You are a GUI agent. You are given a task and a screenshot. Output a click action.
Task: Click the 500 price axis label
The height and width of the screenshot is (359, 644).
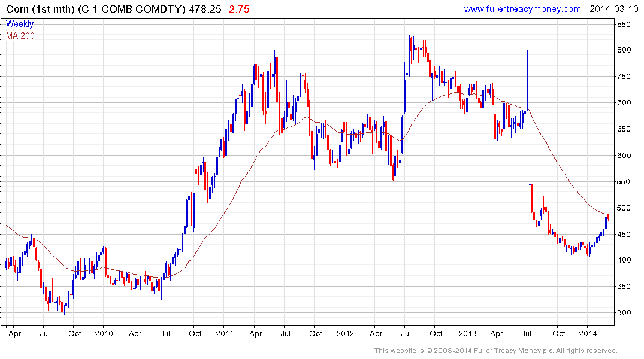(x=624, y=208)
